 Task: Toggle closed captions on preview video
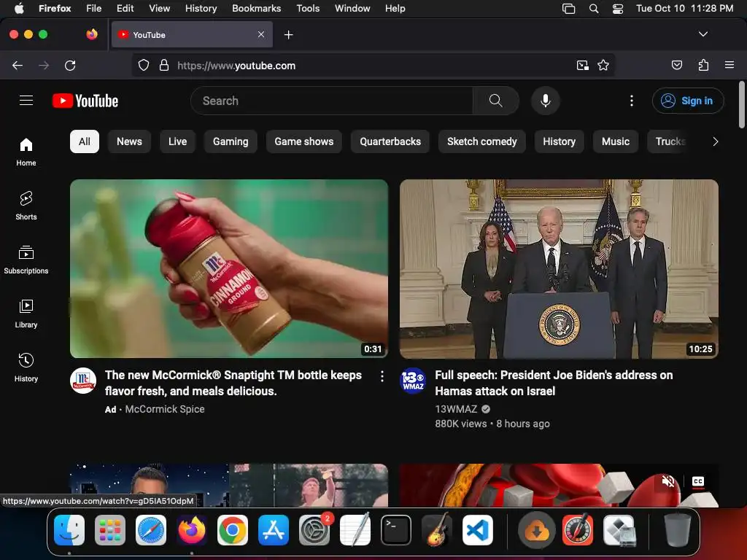point(698,481)
